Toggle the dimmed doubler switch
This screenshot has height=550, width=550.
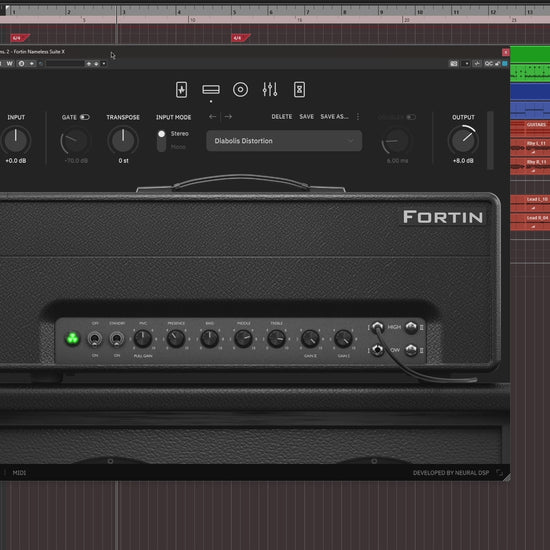coord(411,117)
